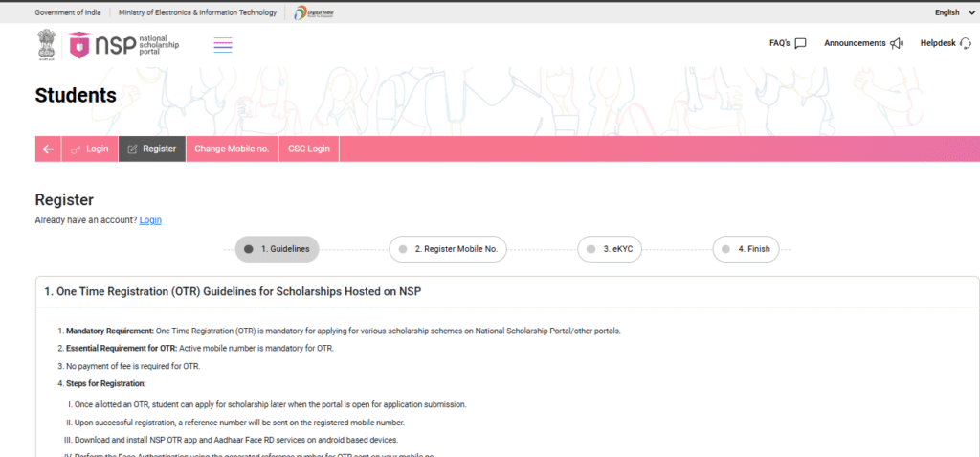Switch to the Login tab

[90, 149]
